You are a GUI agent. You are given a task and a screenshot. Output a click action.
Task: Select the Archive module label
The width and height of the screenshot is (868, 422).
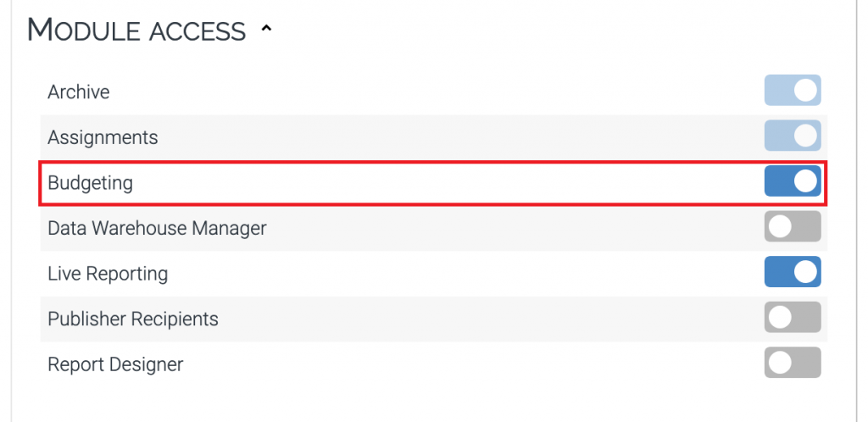coord(79,92)
